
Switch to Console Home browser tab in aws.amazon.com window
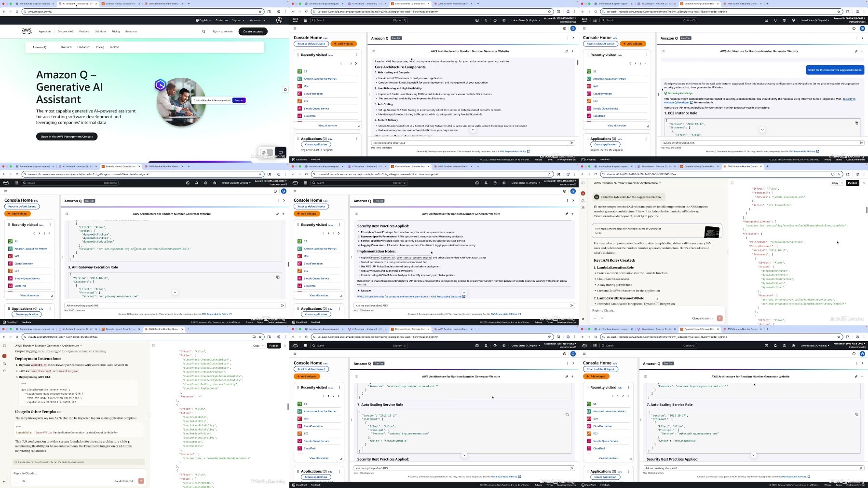pyautogui.click(x=121, y=3)
